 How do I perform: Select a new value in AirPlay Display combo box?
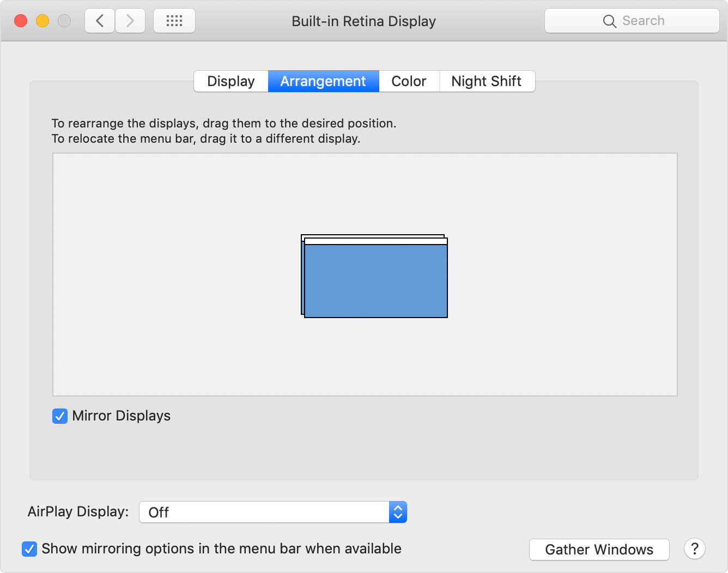tap(272, 512)
